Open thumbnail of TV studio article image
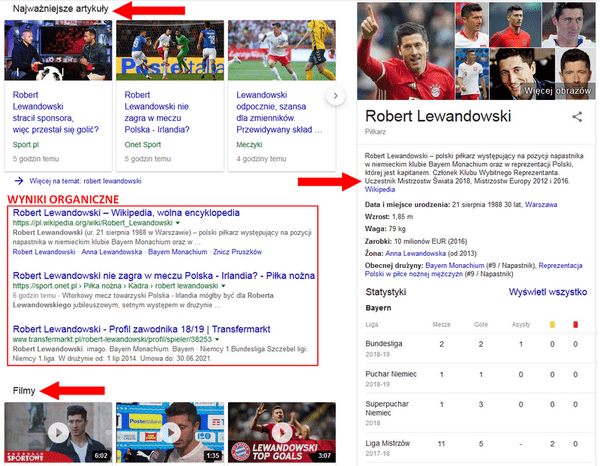The height and width of the screenshot is (466, 600). pos(58,50)
